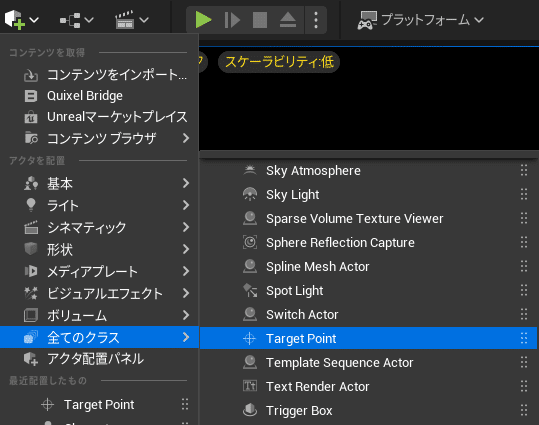Click drag handle on Sky Light row
The width and height of the screenshot is (539, 425).
point(524,194)
